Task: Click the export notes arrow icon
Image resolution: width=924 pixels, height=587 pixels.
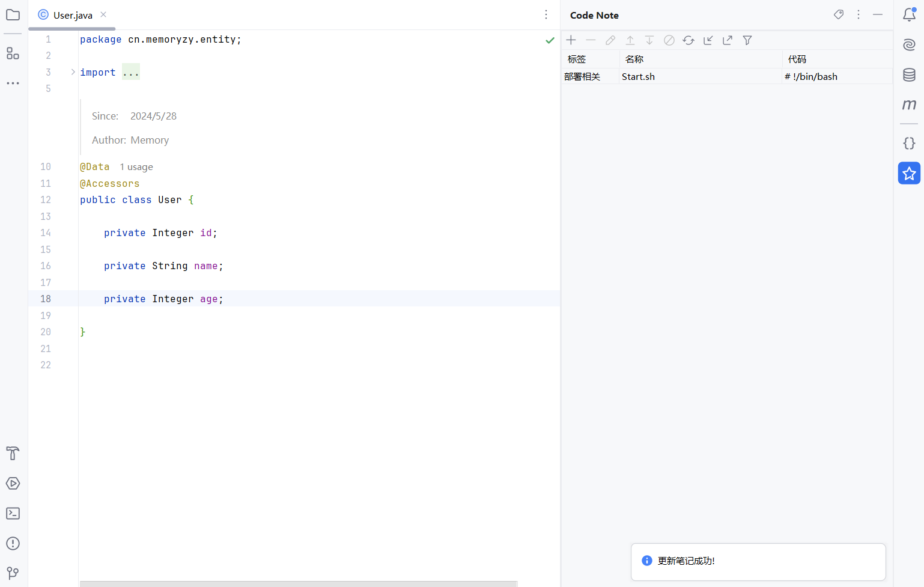Action: click(728, 40)
